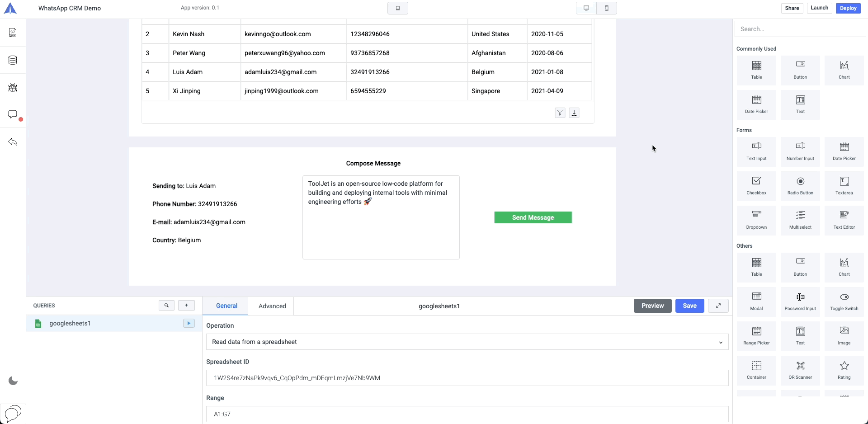The width and height of the screenshot is (868, 424).
Task: Select the QR Scanner widget
Action: pos(800,370)
